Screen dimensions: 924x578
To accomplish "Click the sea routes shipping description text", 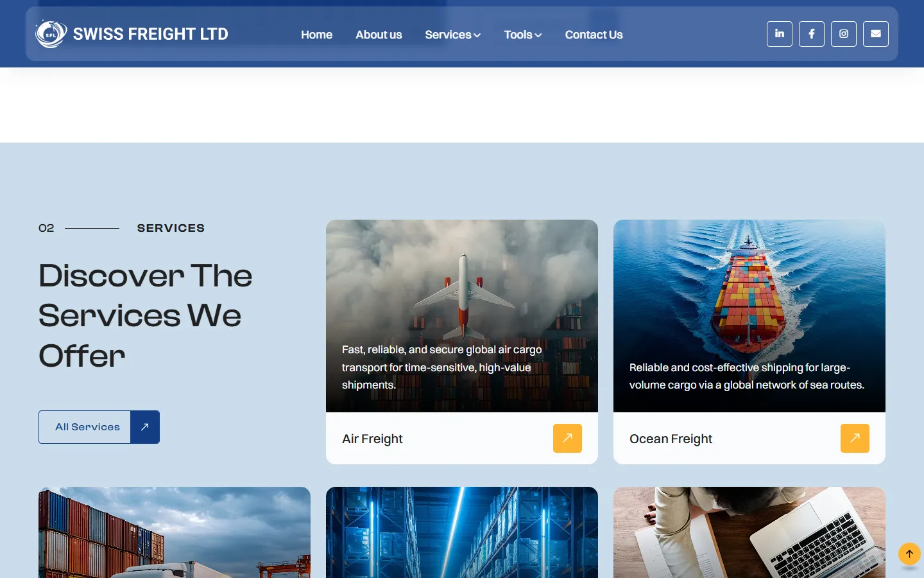I will (x=746, y=376).
